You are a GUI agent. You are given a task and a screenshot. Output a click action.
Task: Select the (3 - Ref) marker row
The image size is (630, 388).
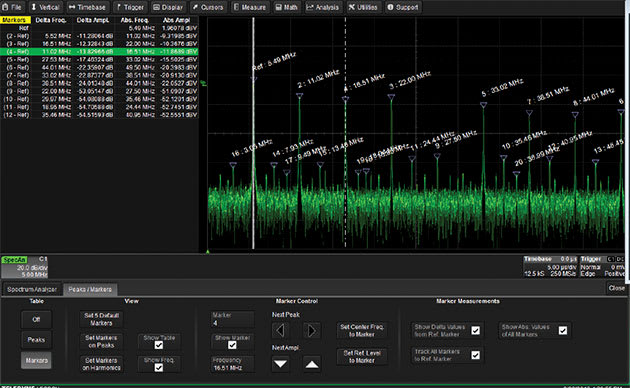[x=99, y=44]
